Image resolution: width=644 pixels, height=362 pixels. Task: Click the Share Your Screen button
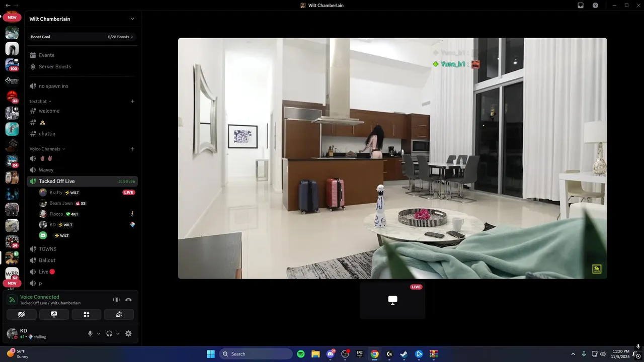tap(54, 314)
